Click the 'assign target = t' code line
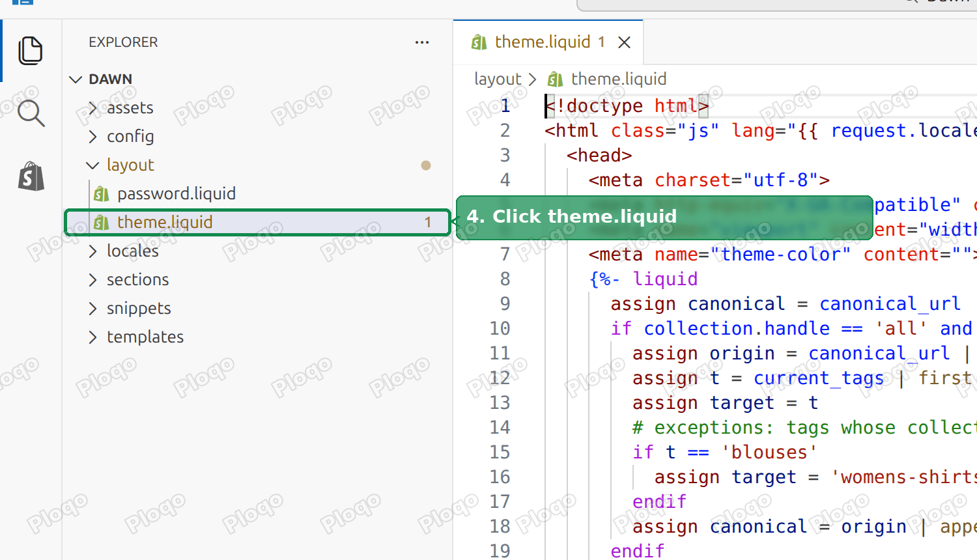The image size is (977, 560). pyautogui.click(x=725, y=402)
